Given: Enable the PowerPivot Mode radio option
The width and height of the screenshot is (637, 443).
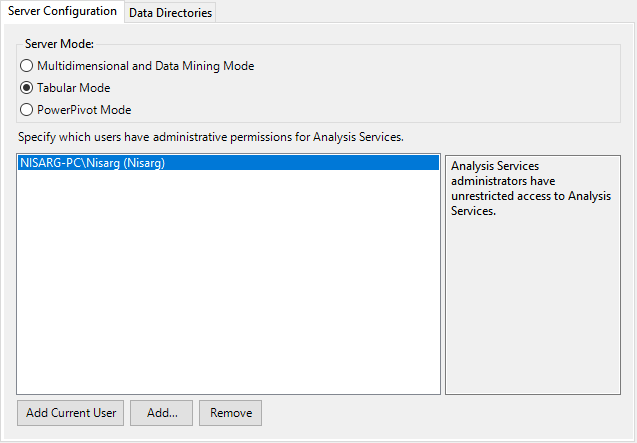Looking at the screenshot, I should [x=27, y=110].
